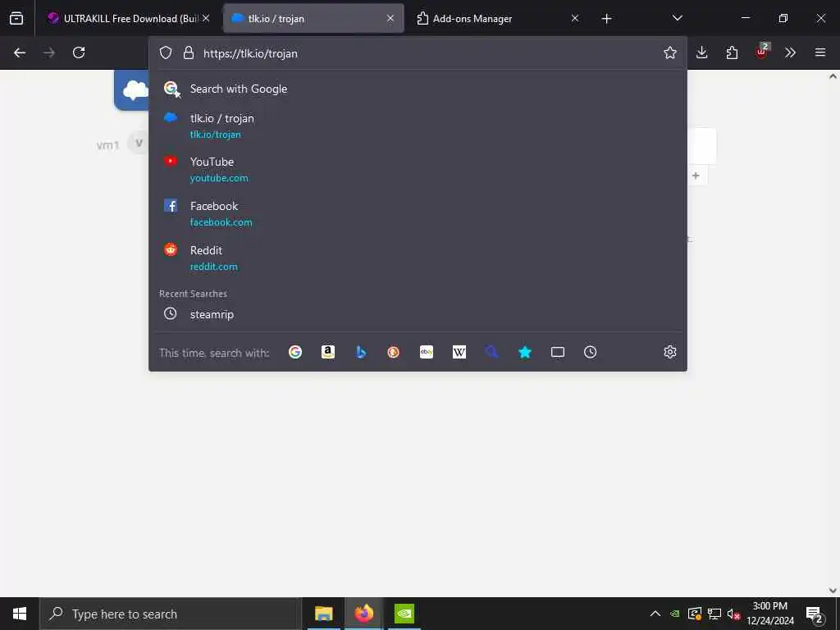The width and height of the screenshot is (840, 630).
Task: Select YouTube suggestion in dropdown
Action: tap(418, 169)
